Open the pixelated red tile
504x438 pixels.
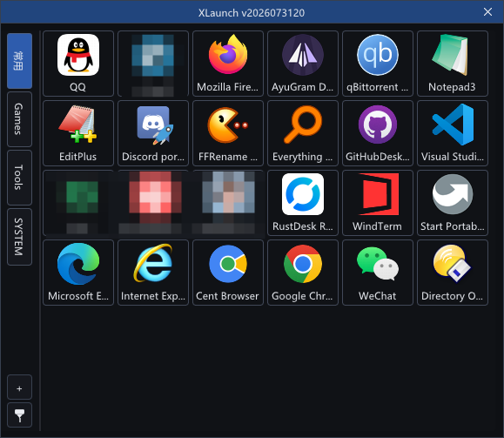(153, 203)
